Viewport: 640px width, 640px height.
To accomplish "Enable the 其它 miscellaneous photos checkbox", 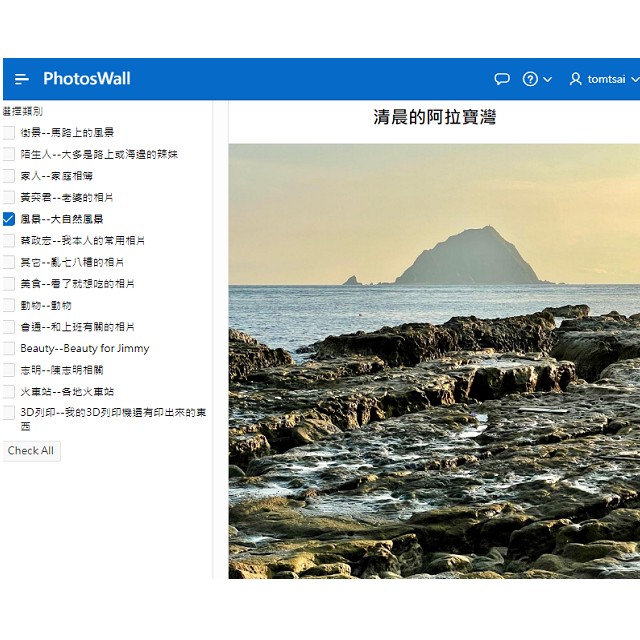I will coord(9,262).
